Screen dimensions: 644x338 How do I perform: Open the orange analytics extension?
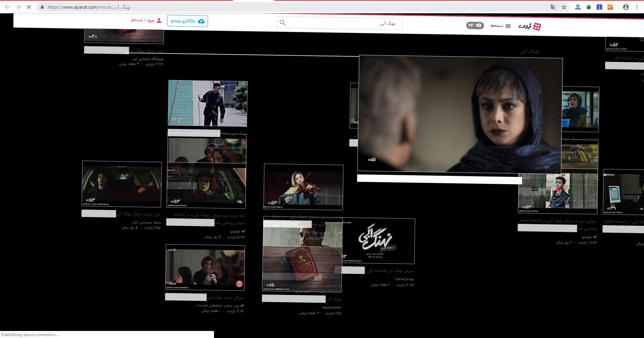tap(610, 7)
